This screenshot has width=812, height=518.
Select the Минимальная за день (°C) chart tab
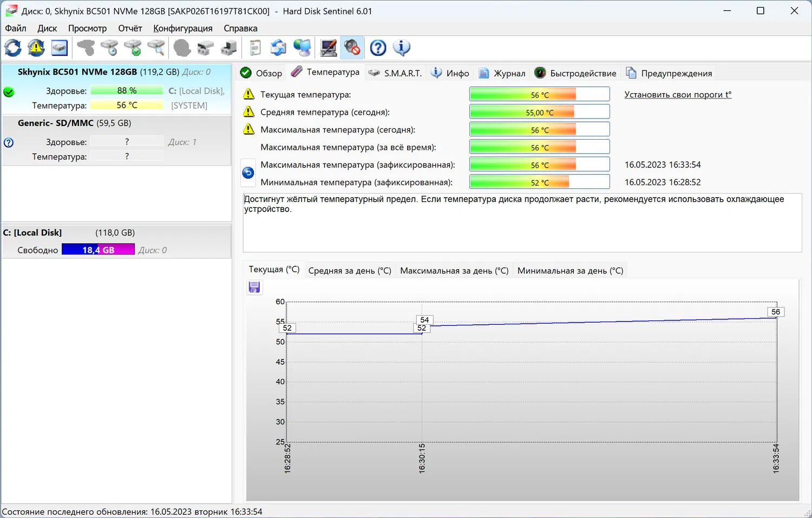coord(570,271)
